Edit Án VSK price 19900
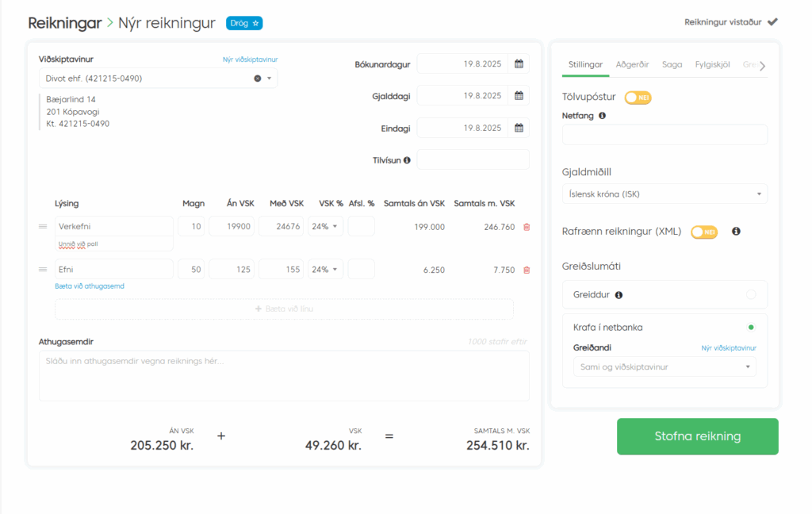The width and height of the screenshot is (812, 514). tap(232, 226)
